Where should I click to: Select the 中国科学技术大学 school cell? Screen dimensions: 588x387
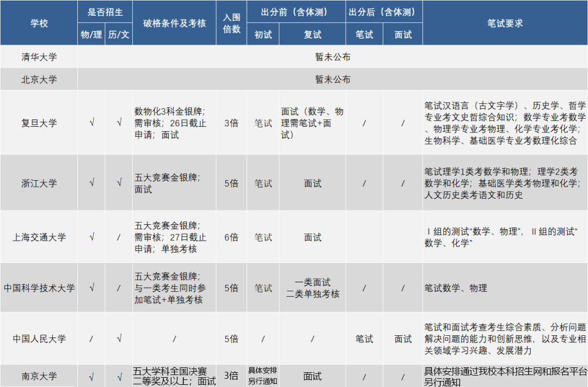click(39, 288)
